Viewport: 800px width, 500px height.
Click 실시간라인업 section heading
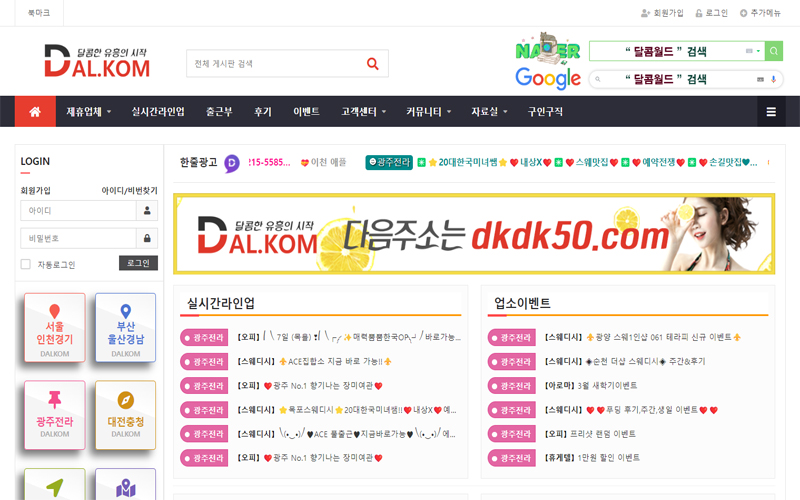[221, 303]
